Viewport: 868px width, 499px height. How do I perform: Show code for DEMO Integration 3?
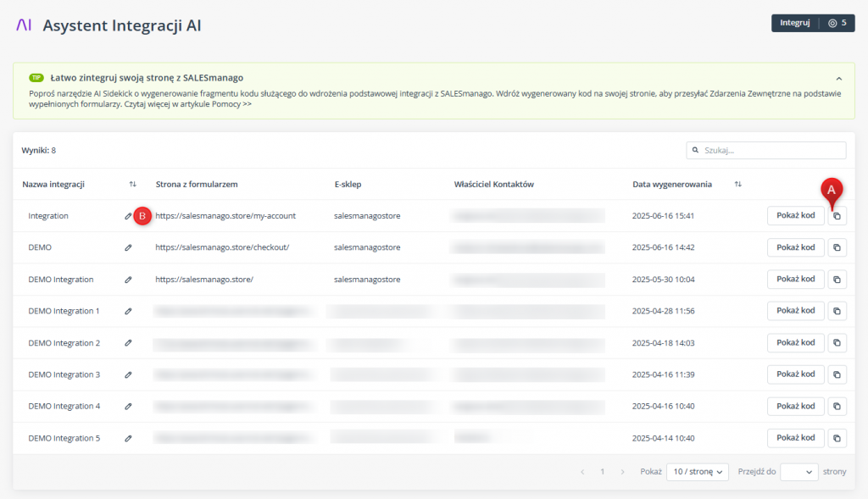[795, 374]
